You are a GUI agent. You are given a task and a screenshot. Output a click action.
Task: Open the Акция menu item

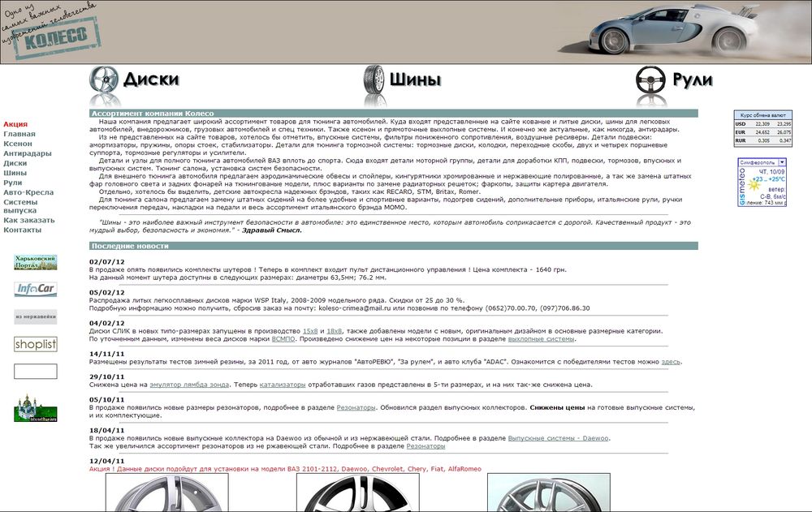click(x=15, y=124)
